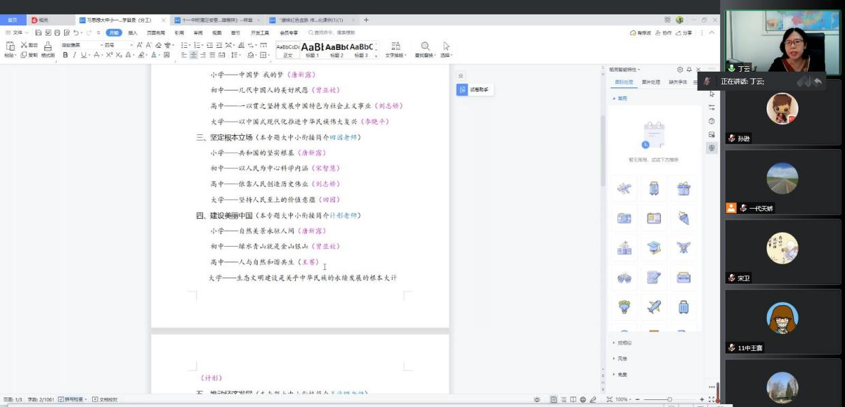Adjust the zoom slider in the status bar
This screenshot has height=407, width=845.
point(668,399)
